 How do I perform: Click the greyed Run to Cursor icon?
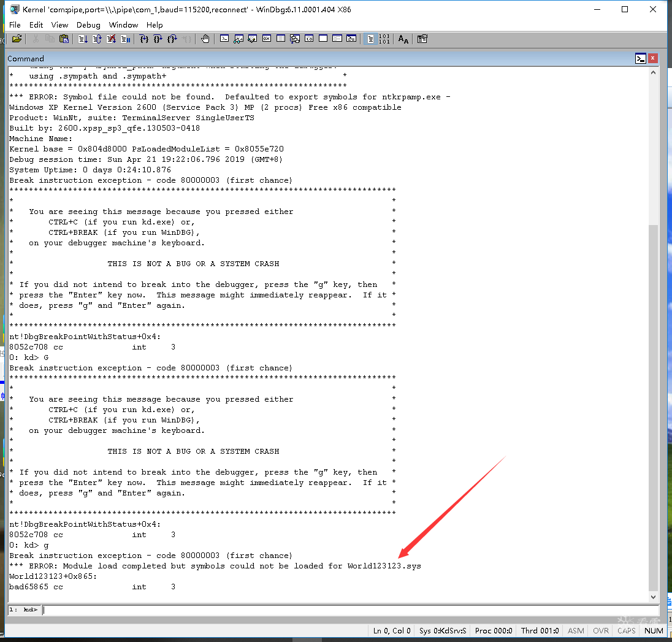pyautogui.click(x=186, y=39)
